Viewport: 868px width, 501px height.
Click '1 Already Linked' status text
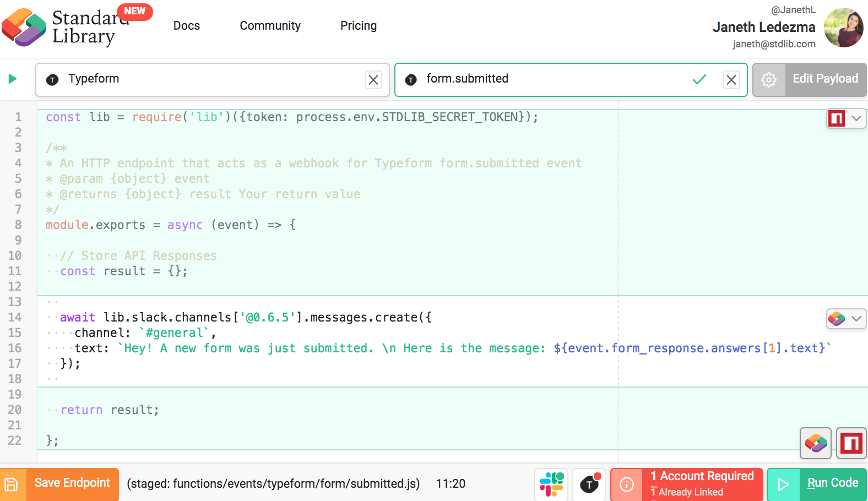click(687, 492)
